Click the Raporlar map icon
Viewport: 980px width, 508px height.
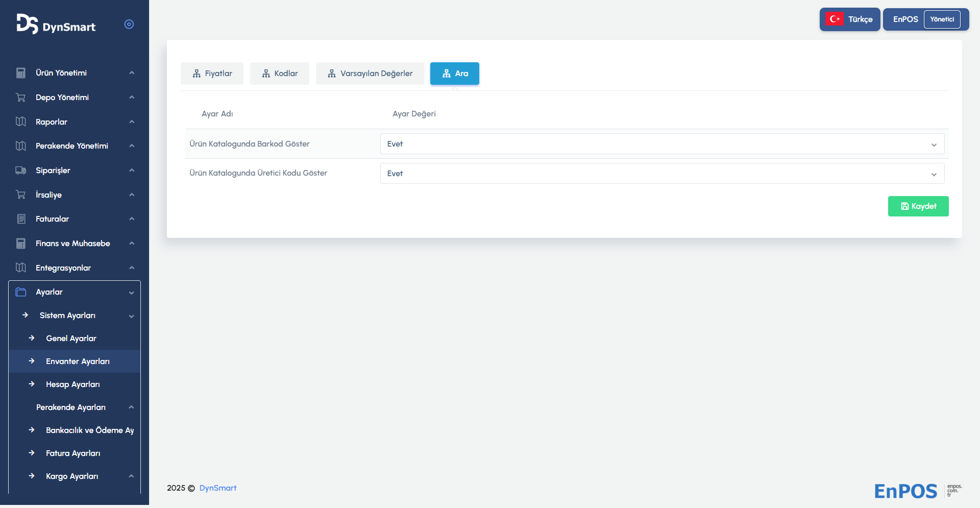tap(21, 122)
